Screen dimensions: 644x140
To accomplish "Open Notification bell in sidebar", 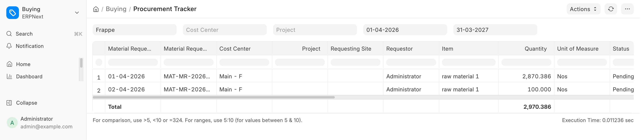I will [x=30, y=46].
